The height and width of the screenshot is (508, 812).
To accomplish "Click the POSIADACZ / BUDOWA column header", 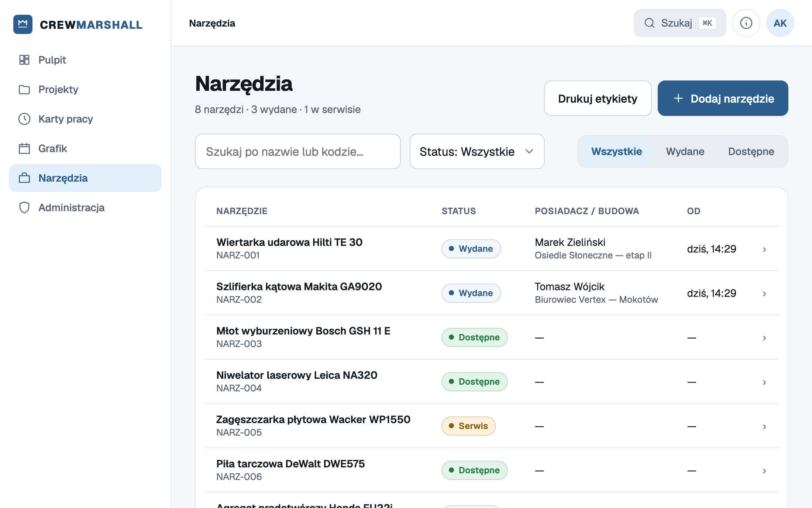I will coord(587,211).
